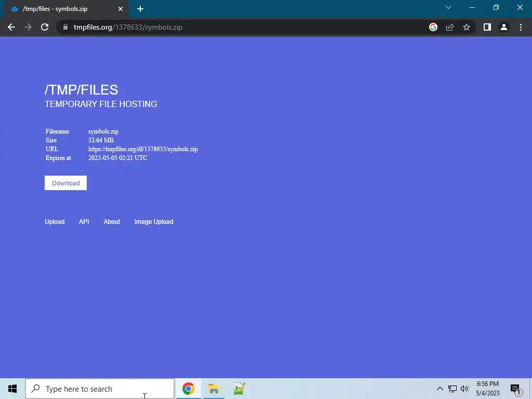This screenshot has height=399, width=532.
Task: Open Chrome from the taskbar
Action: click(188, 389)
